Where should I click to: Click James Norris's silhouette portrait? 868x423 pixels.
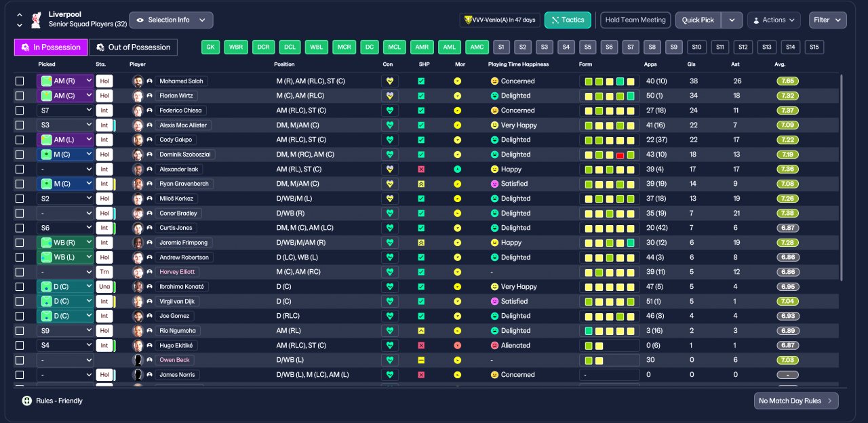[138, 375]
